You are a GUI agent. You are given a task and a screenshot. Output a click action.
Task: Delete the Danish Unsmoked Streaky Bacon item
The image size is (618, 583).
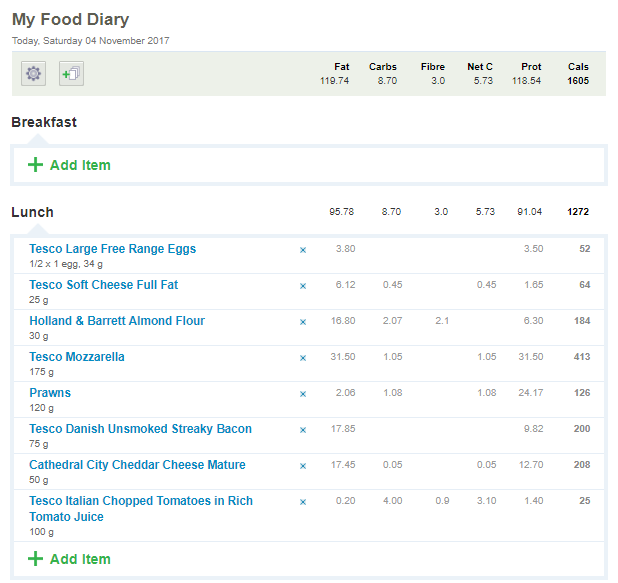tap(303, 429)
